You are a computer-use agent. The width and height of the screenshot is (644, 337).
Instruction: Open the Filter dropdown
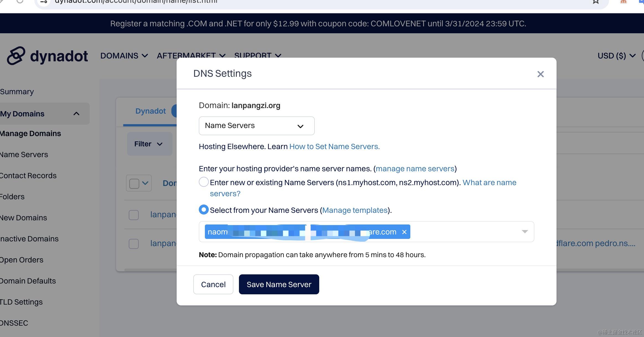(149, 144)
